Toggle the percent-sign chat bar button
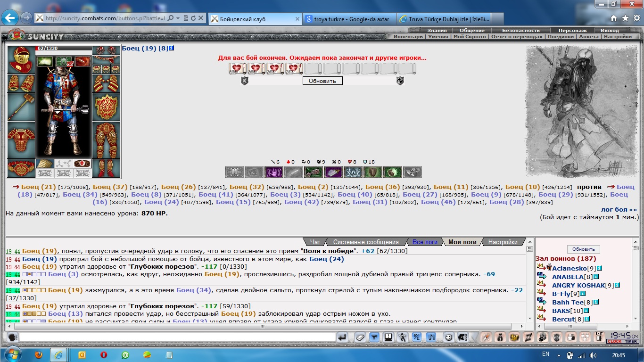 [x=417, y=337]
